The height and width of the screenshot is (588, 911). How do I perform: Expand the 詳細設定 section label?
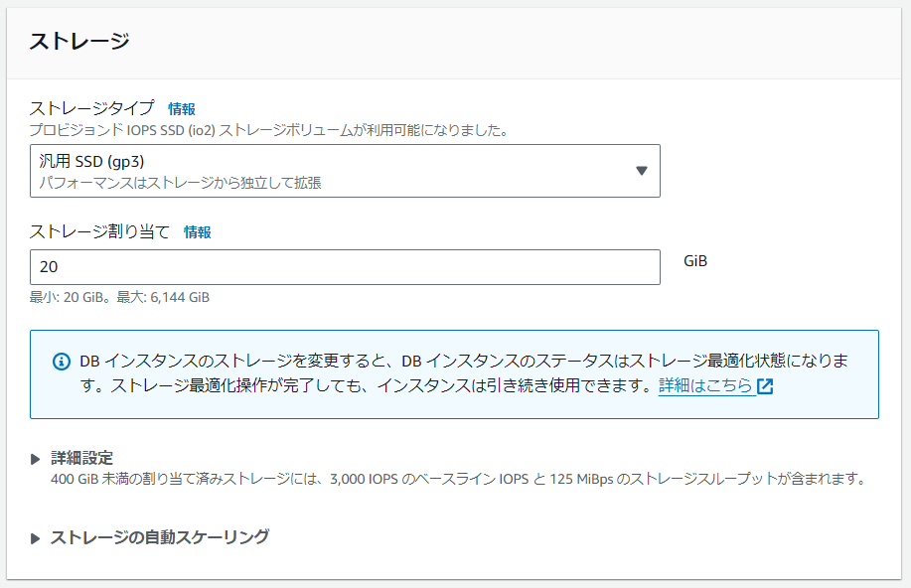point(82,458)
